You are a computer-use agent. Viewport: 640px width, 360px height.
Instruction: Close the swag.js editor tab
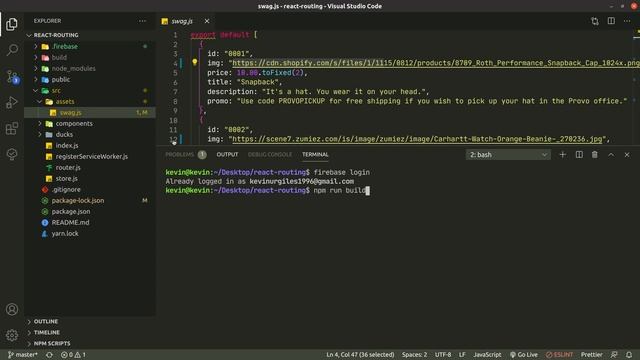tap(207, 21)
